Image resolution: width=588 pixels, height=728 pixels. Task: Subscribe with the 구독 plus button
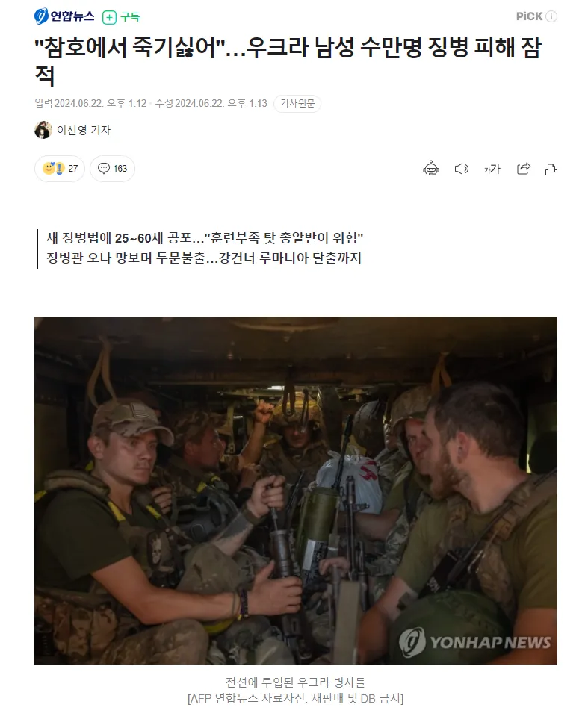pos(121,17)
